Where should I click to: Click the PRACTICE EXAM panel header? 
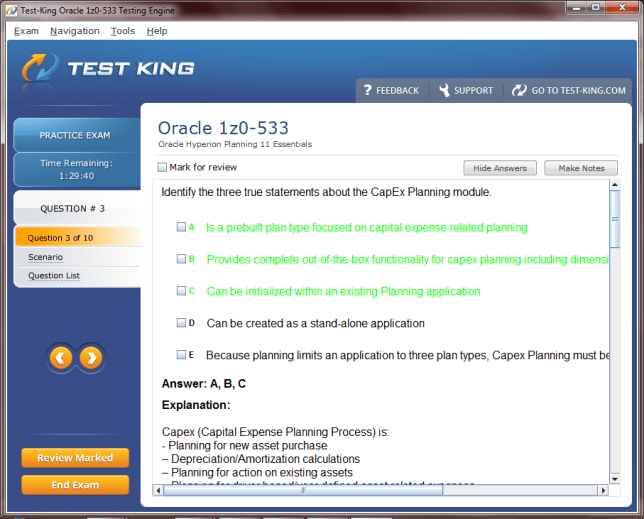[x=77, y=135]
